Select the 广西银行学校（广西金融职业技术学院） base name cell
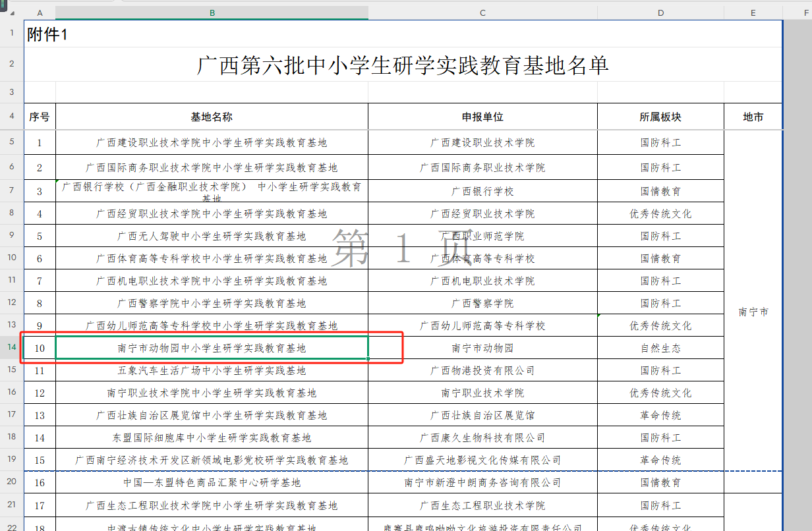Screen dimensions: 812x531 [212, 191]
